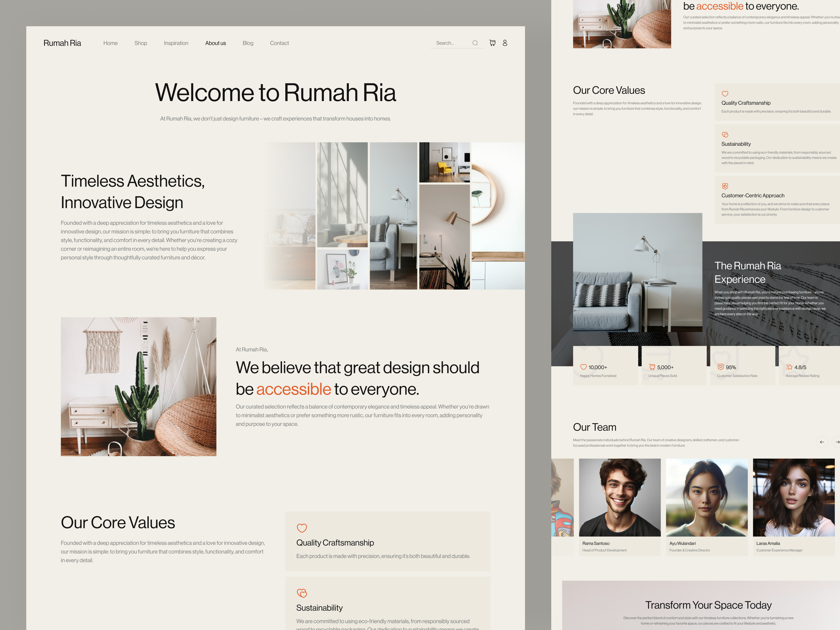840x630 pixels.
Task: Open the user account icon
Action: click(505, 43)
